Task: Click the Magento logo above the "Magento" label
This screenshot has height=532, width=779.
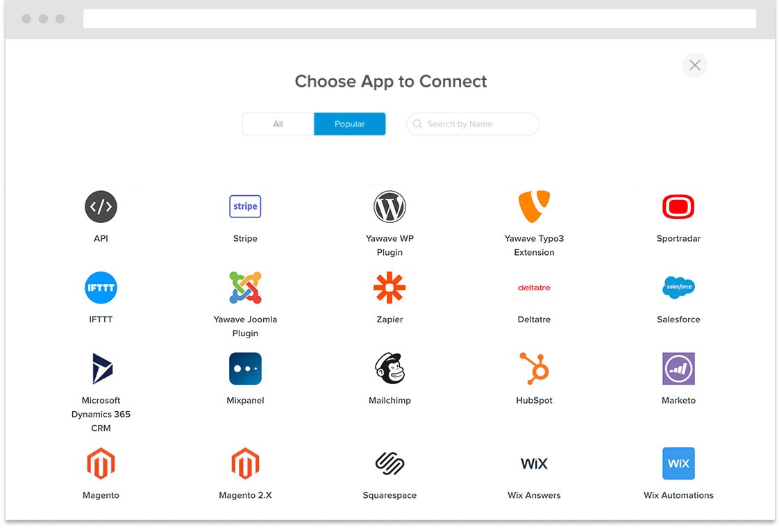Action: tap(101, 463)
